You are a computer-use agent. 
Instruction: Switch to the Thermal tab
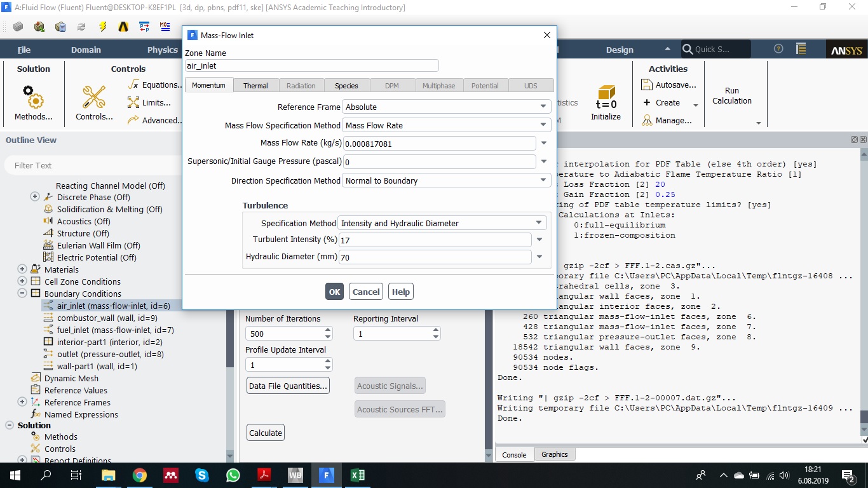[255, 86]
